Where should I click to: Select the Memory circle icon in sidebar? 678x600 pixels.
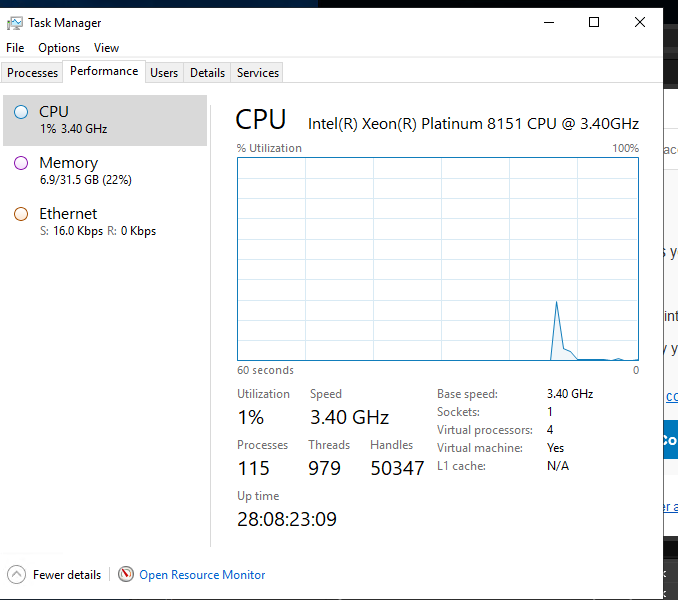pyautogui.click(x=21, y=163)
